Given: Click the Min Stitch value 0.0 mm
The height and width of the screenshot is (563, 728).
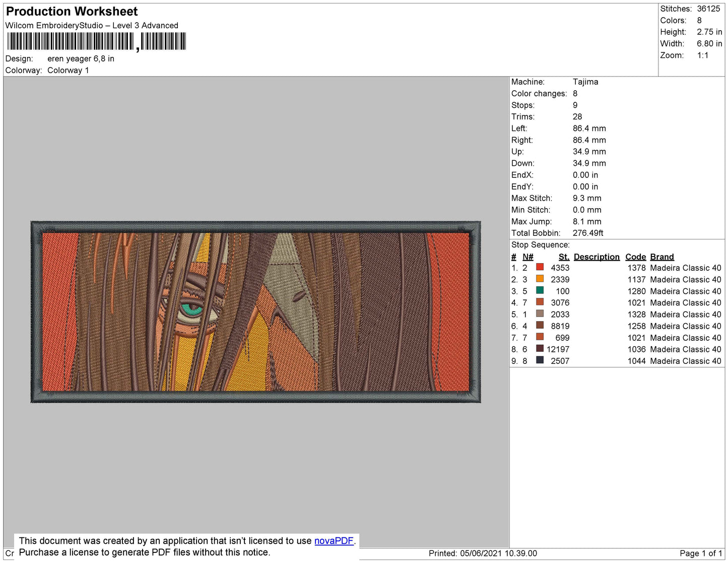Looking at the screenshot, I should [587, 210].
